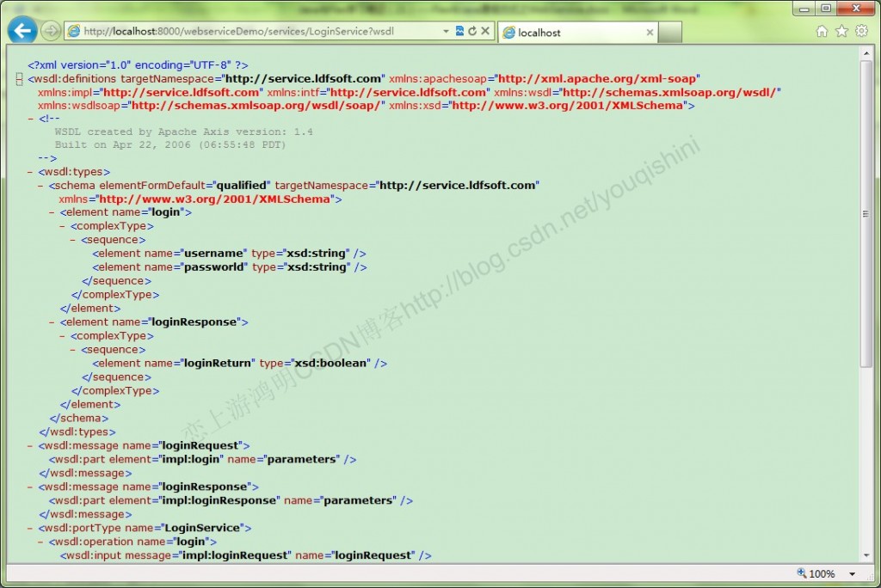The height and width of the screenshot is (588, 881).
Task: Collapse the wsdl:types section minus sign
Action: coord(28,170)
